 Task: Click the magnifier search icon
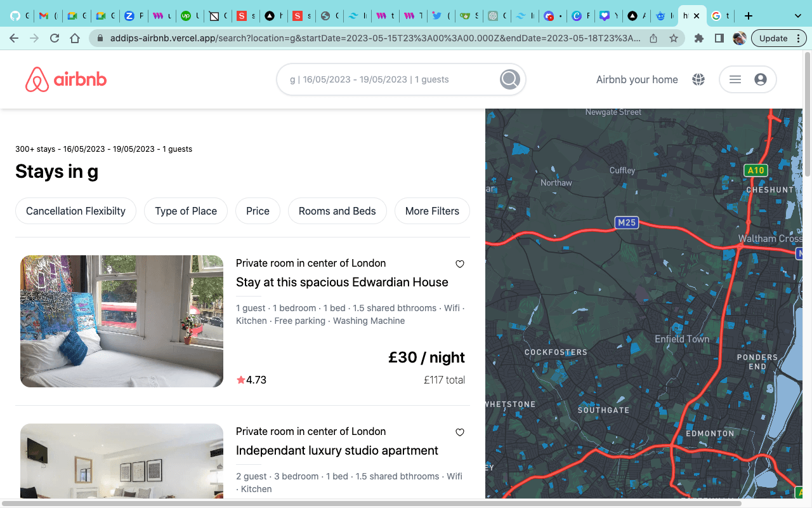tap(510, 79)
